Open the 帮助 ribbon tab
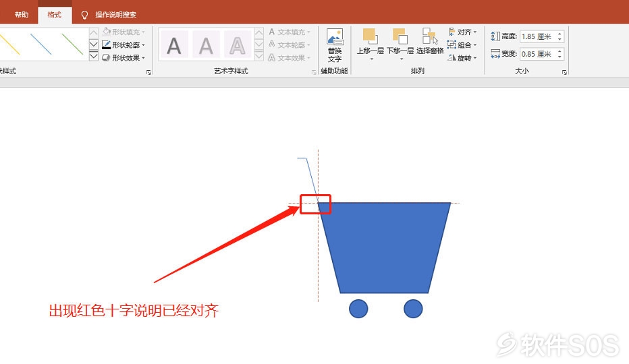 22,15
